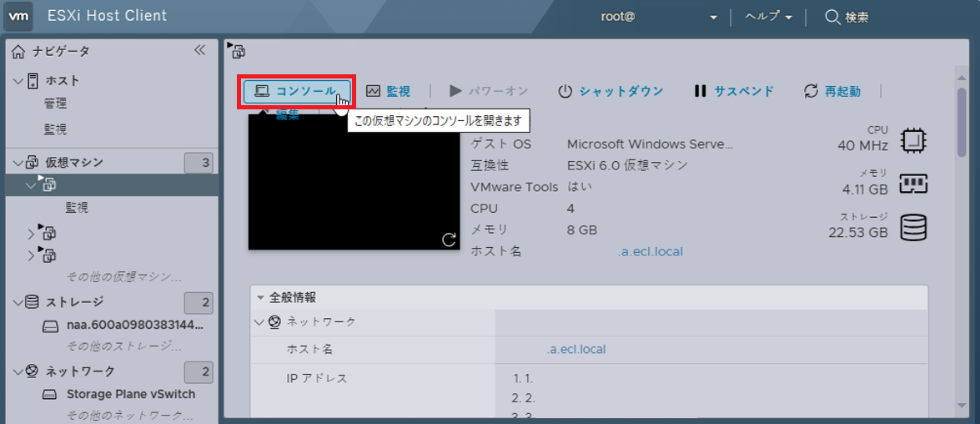This screenshot has width=980, height=424.
Task: Collapse the ストレージ tree node
Action: coord(18,303)
